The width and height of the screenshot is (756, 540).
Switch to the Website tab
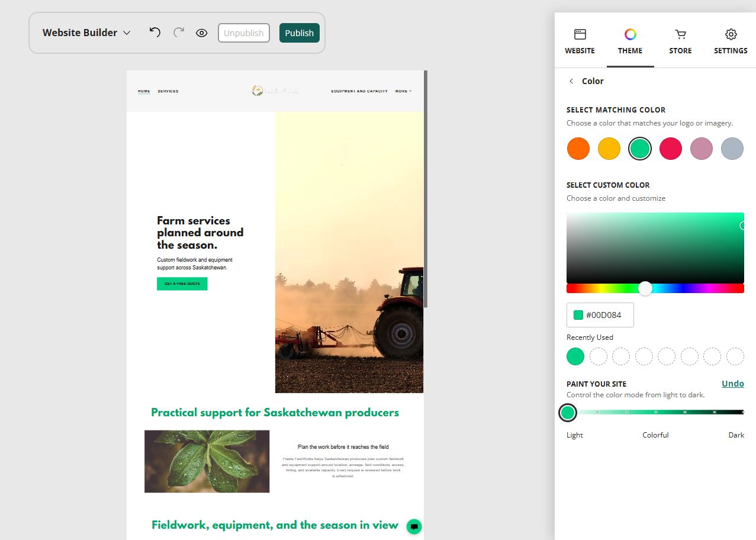point(580,41)
